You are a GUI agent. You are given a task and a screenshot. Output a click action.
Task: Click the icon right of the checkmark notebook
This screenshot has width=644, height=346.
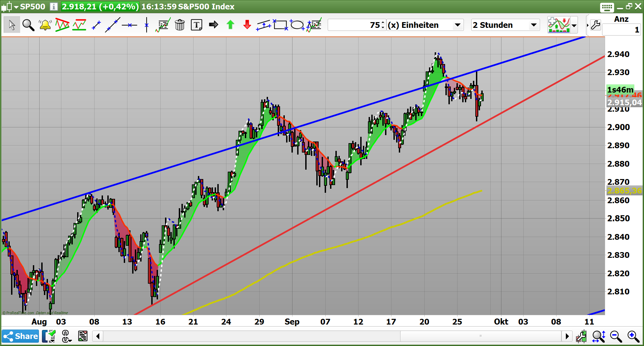click(66, 336)
